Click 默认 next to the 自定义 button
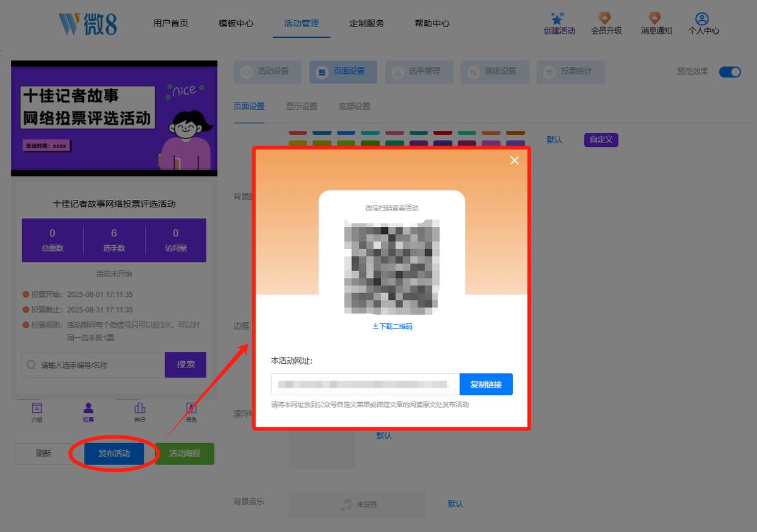The width and height of the screenshot is (757, 532). pos(555,140)
